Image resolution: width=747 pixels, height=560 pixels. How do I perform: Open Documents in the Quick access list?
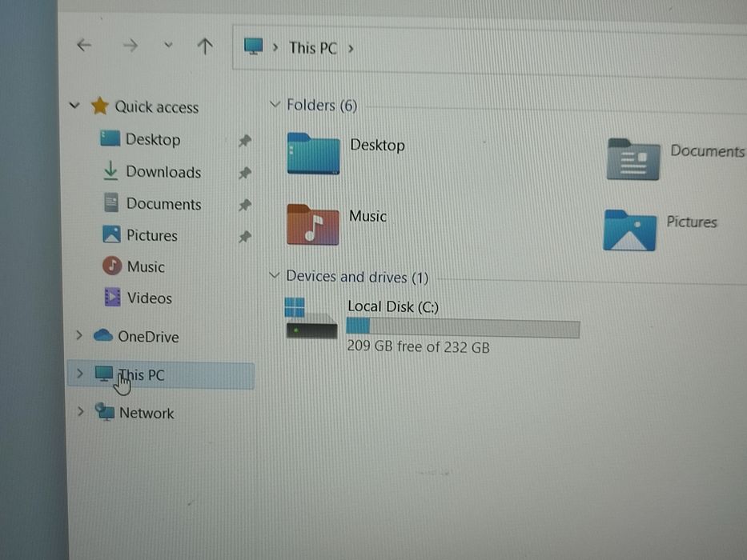[x=164, y=204]
